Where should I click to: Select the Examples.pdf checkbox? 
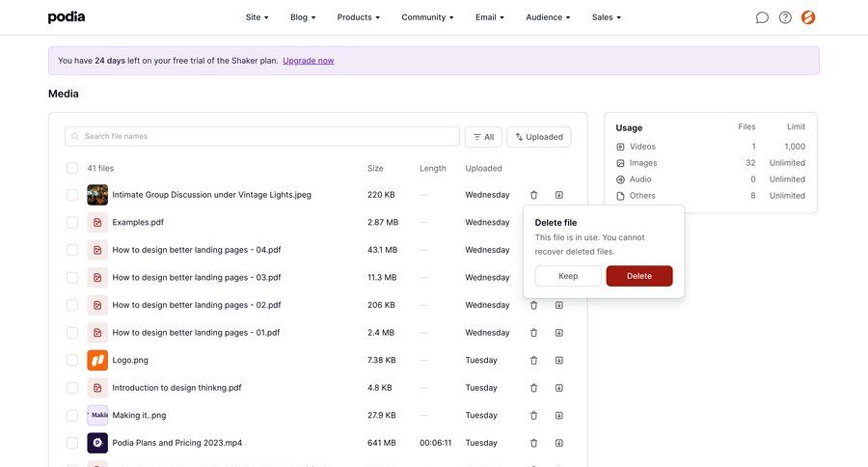pyautogui.click(x=72, y=223)
